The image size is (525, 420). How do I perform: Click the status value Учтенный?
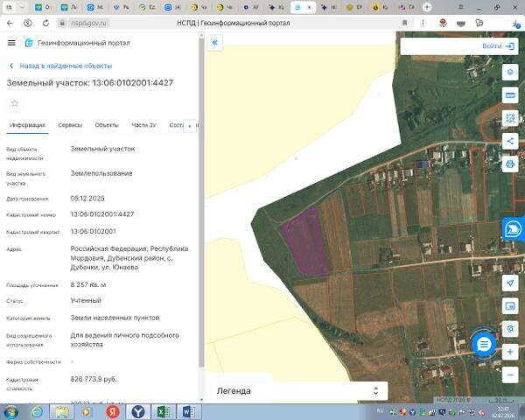86,300
